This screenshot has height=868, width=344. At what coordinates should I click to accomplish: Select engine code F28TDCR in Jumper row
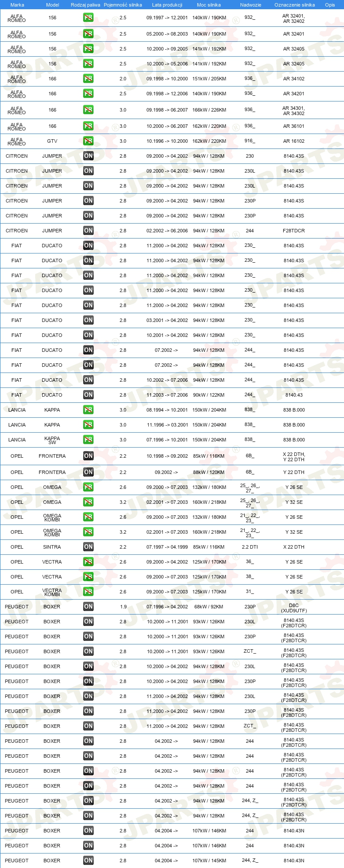point(294,231)
